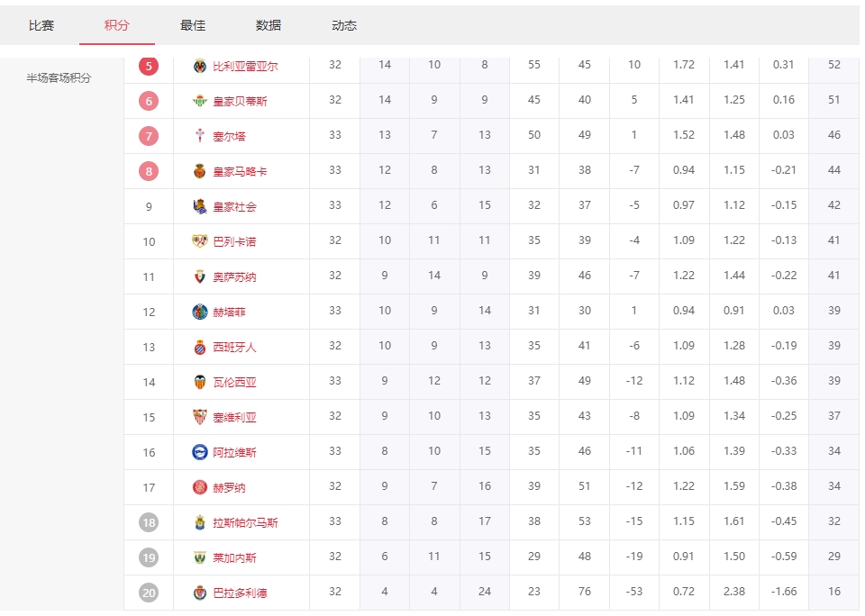Click the Villarreal (比利亚雷亚尔) club crest icon

point(200,66)
